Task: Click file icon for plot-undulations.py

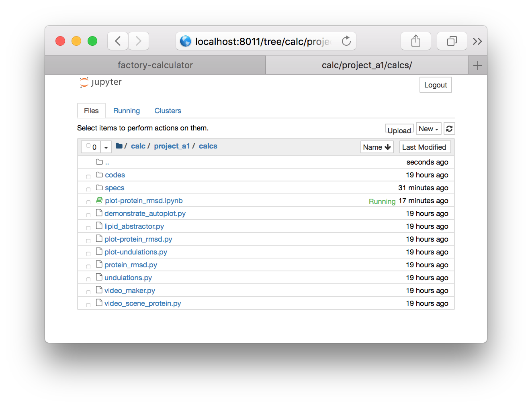Action: point(99,251)
